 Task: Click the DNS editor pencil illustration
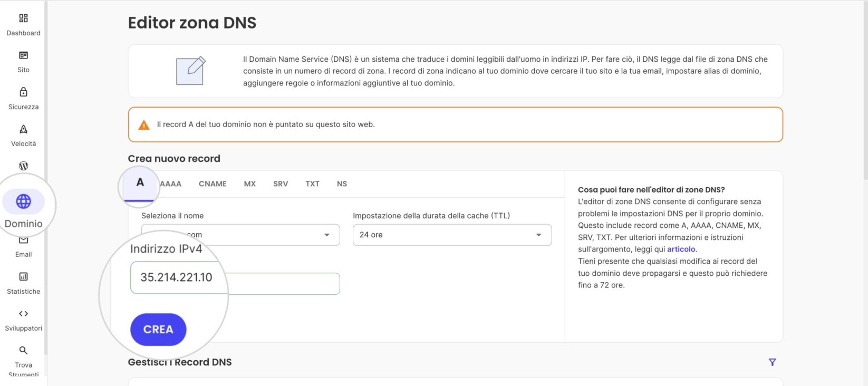click(190, 71)
